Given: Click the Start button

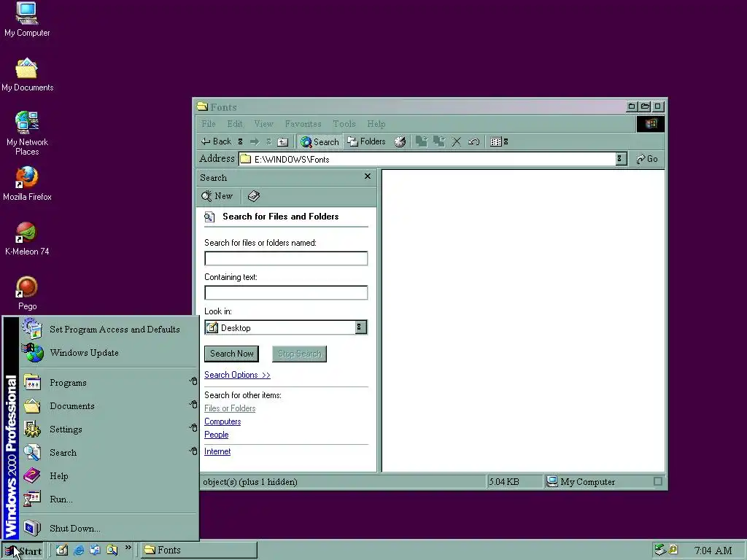Looking at the screenshot, I should [23, 551].
